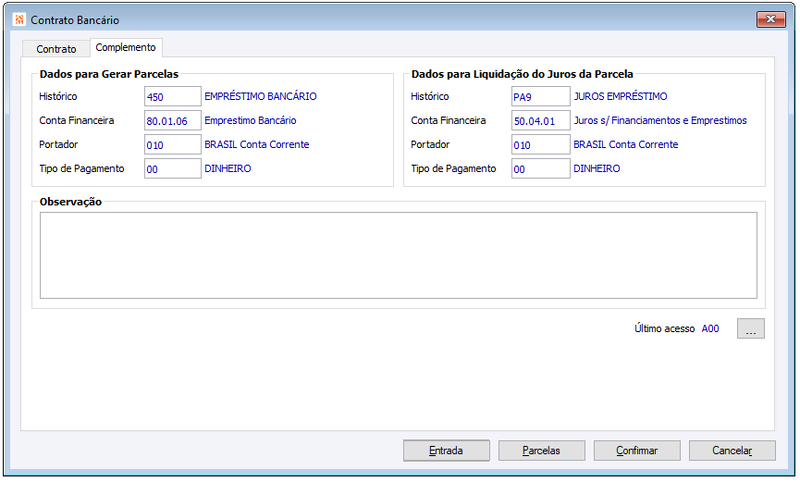Click Portador field in Liquidação do Juros section
The height and width of the screenshot is (482, 800).
point(540,145)
